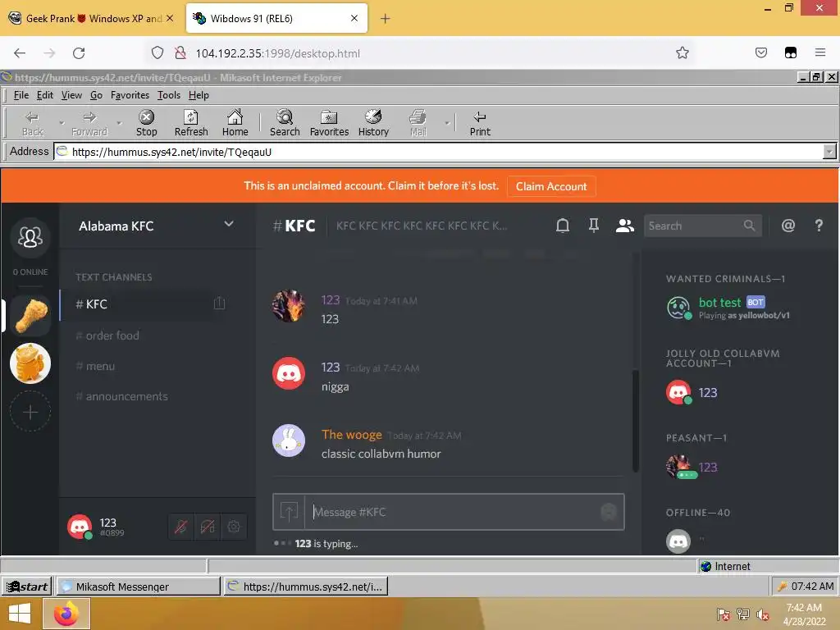Click the Claim Account button
This screenshot has height=630, width=840.
click(x=551, y=186)
